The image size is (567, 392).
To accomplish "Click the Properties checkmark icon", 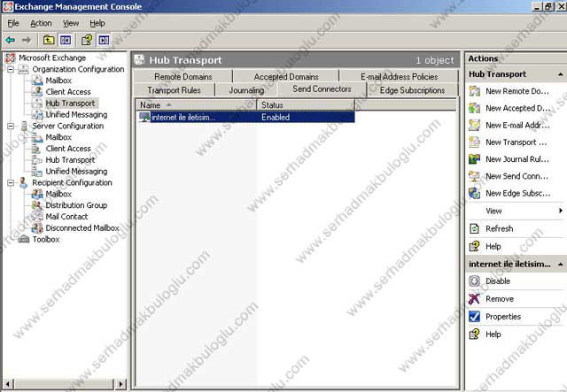I will tap(475, 317).
